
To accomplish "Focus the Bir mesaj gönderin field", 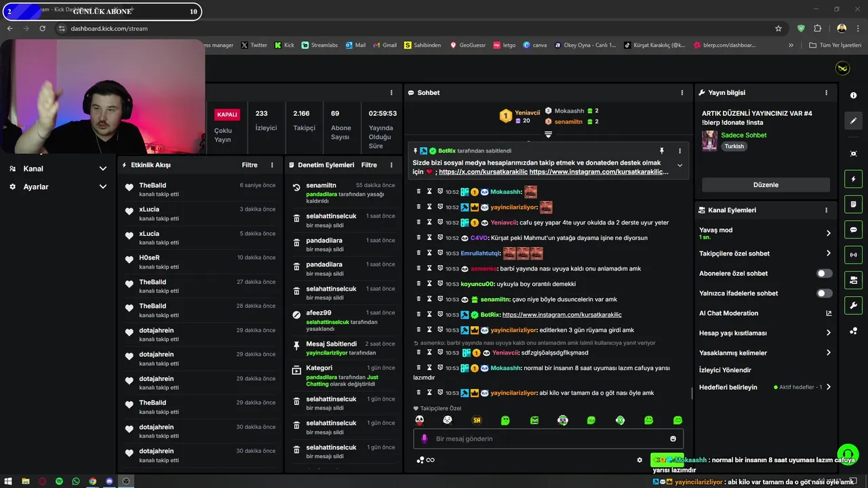I will [549, 439].
